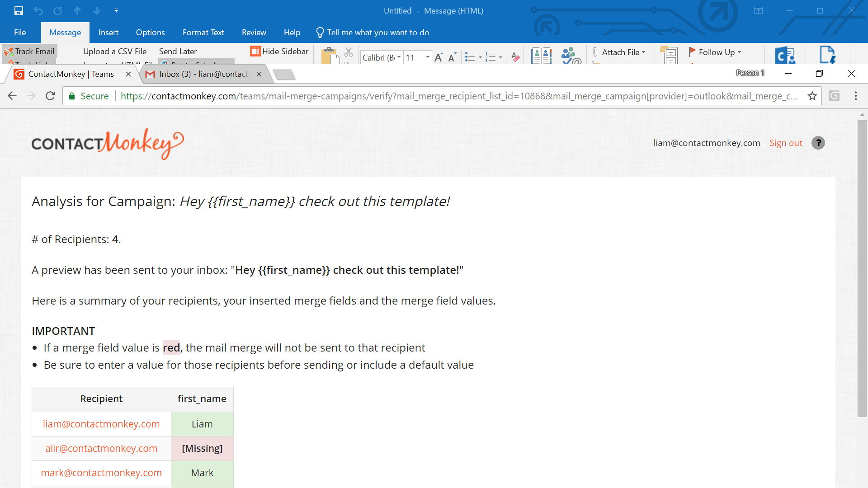Click the page vertical scrollbar thumb
This screenshot has width=868, height=488.
[862, 268]
